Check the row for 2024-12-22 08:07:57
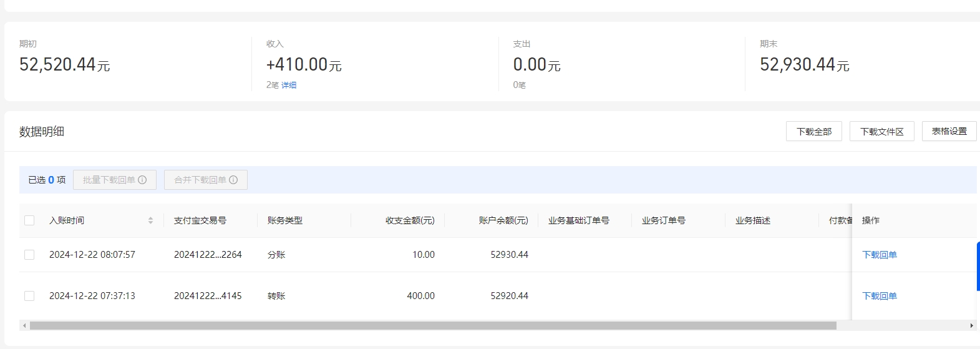 (29, 255)
